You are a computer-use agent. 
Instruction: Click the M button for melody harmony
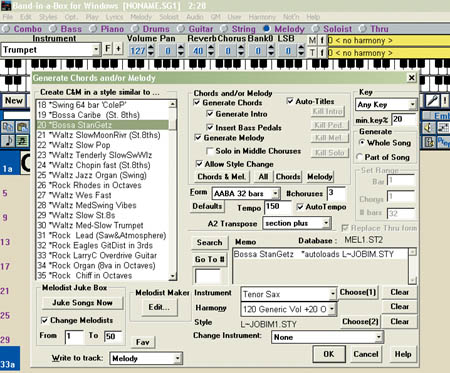(312, 40)
